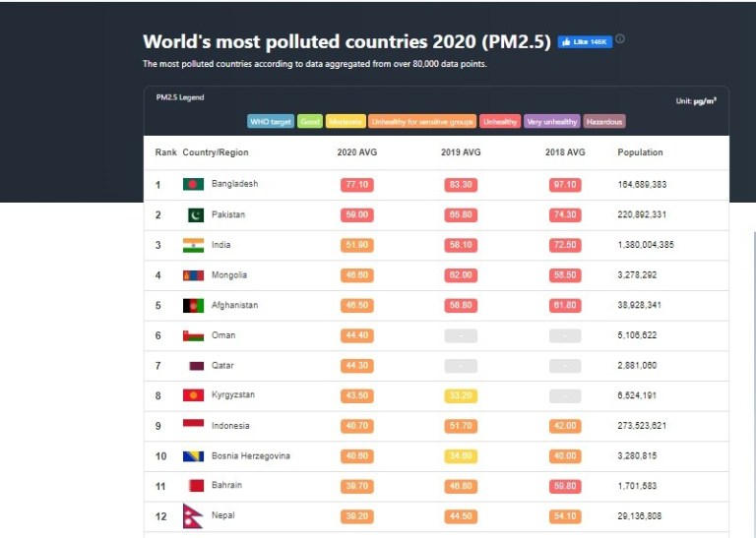Click the Rank column header
The height and width of the screenshot is (538, 756).
click(x=165, y=152)
